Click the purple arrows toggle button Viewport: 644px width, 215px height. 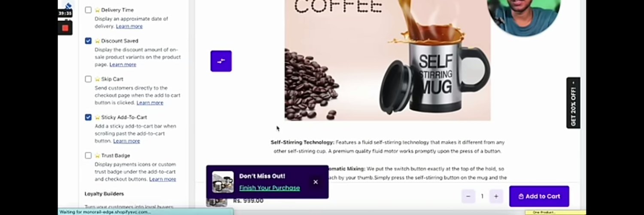tap(221, 61)
